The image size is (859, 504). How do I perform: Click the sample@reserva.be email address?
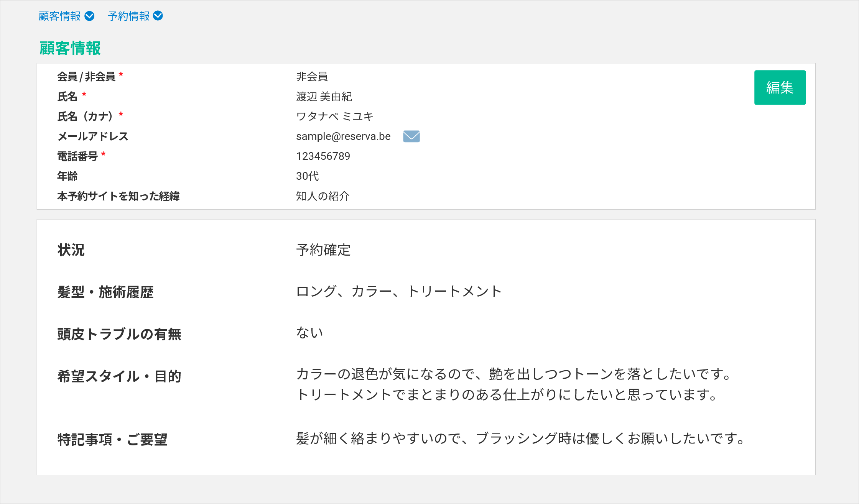pos(343,136)
